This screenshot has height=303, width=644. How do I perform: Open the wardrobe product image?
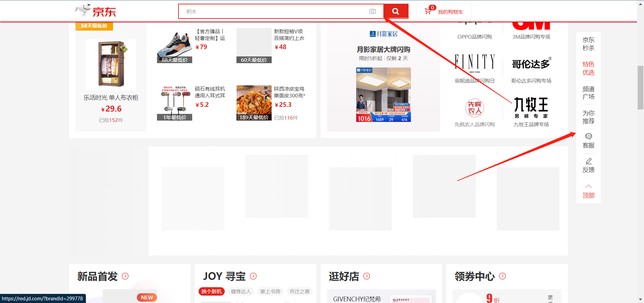[111, 64]
